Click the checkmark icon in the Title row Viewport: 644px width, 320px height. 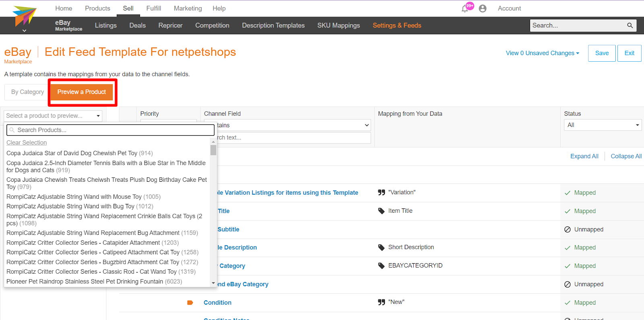click(568, 211)
